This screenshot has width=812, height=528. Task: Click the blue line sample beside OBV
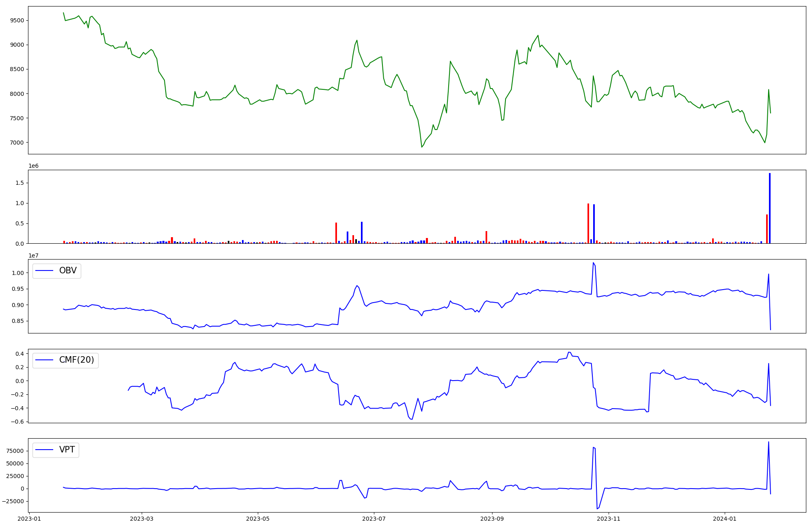point(45,270)
